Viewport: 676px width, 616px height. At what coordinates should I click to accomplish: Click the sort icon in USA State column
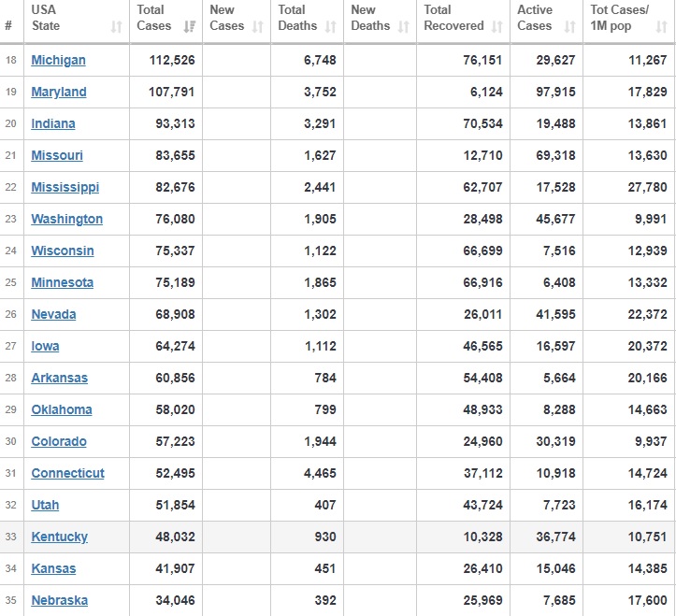coord(116,27)
